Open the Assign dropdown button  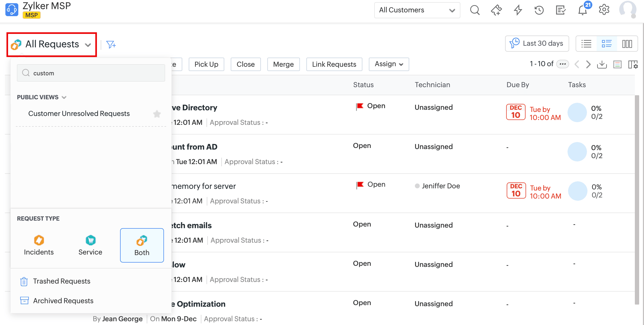coord(388,64)
